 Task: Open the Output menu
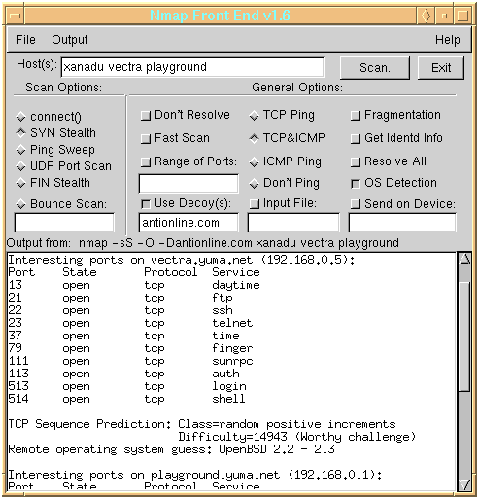pos(70,40)
